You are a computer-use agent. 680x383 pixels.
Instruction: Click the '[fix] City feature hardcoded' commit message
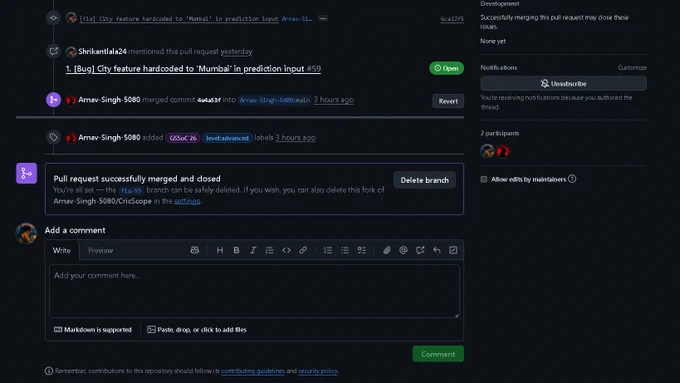point(179,19)
